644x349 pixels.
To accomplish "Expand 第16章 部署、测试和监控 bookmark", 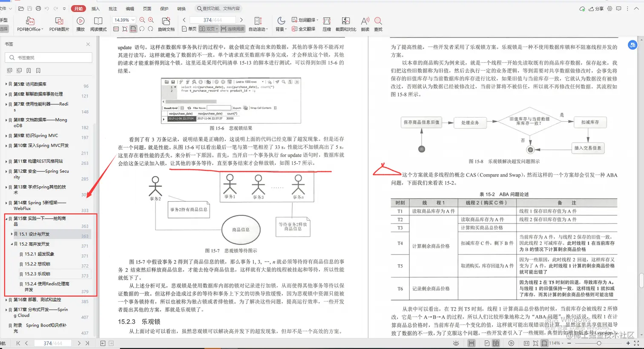I will click(6, 300).
